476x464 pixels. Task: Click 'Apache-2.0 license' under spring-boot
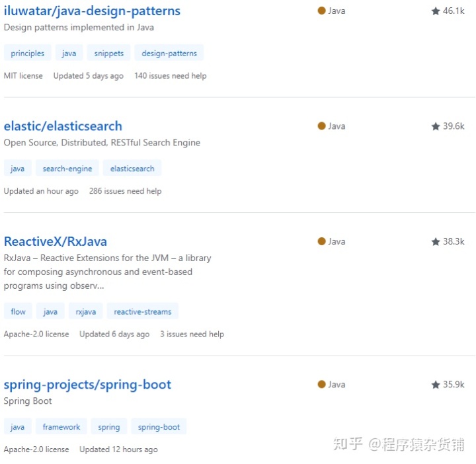pyautogui.click(x=36, y=449)
